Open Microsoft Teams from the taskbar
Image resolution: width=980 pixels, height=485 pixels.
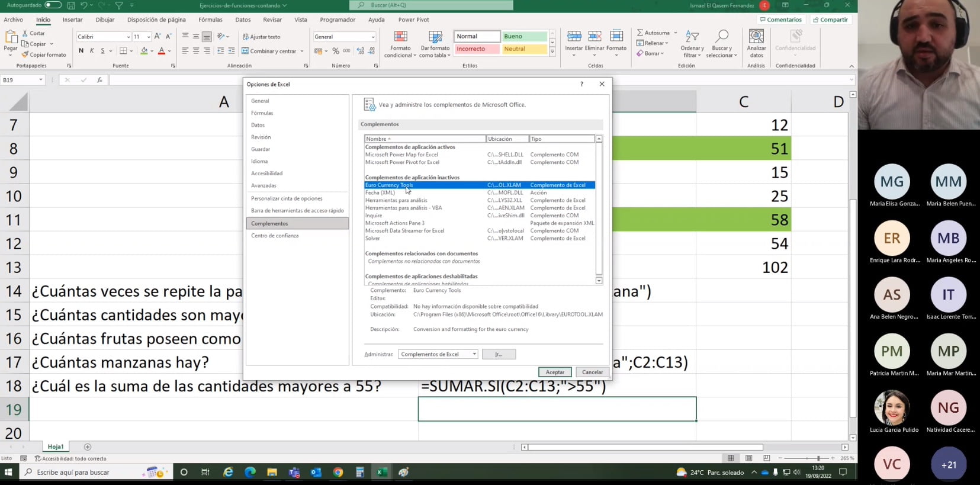(x=294, y=472)
